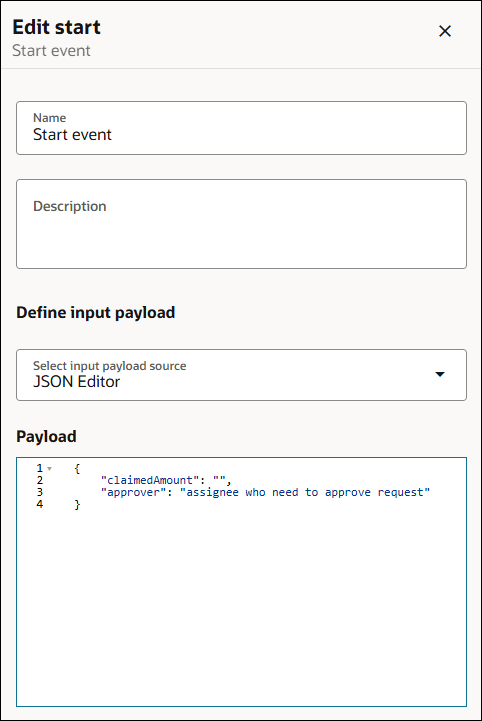Collapse the JSON fold arrow on line 1

(x=50, y=469)
